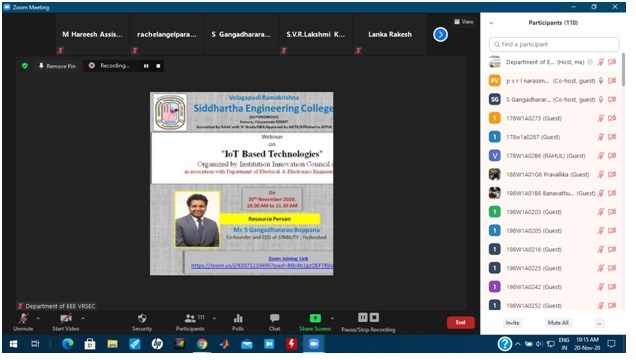Click the red Recording indicator dot
Image resolution: width=636 pixels, height=360 pixels.
[92, 66]
